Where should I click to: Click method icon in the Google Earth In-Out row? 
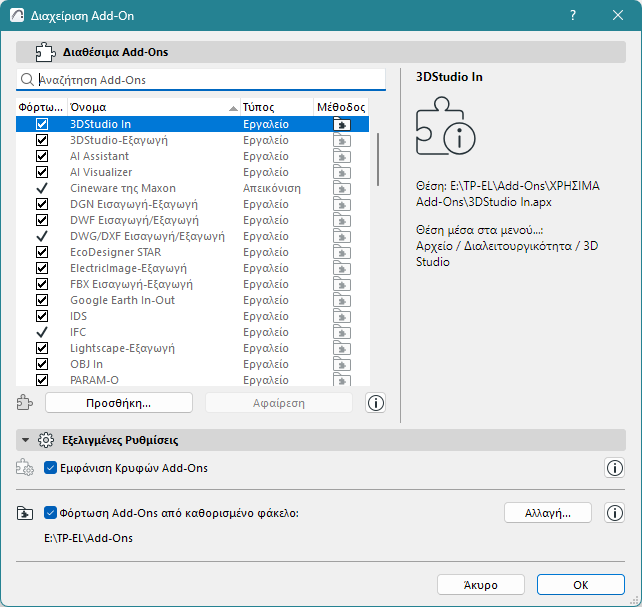pyautogui.click(x=342, y=300)
